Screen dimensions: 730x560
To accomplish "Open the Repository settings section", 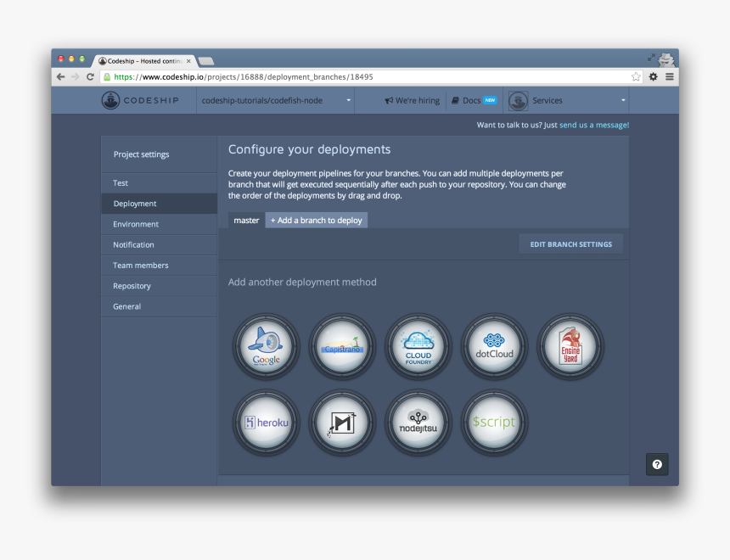I will pyautogui.click(x=160, y=286).
